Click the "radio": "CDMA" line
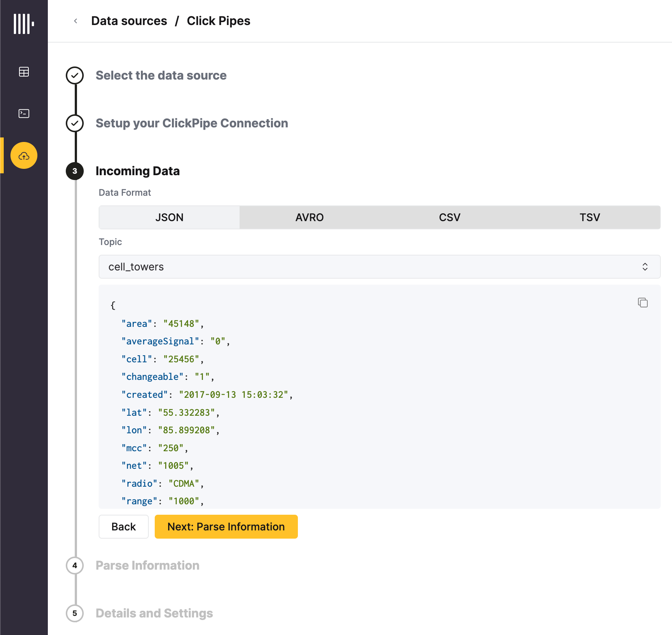Screen dimensions: 672x635 tap(163, 483)
